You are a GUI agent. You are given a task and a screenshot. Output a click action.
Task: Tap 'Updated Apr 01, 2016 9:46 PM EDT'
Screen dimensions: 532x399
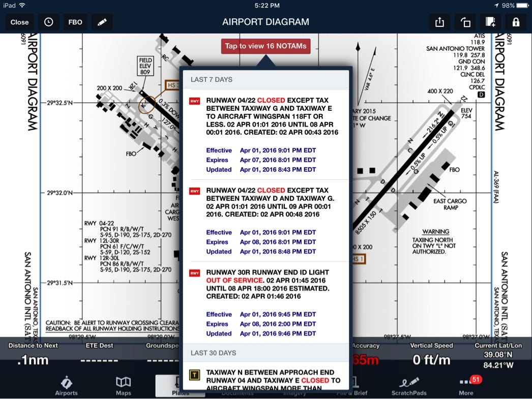[261, 333]
